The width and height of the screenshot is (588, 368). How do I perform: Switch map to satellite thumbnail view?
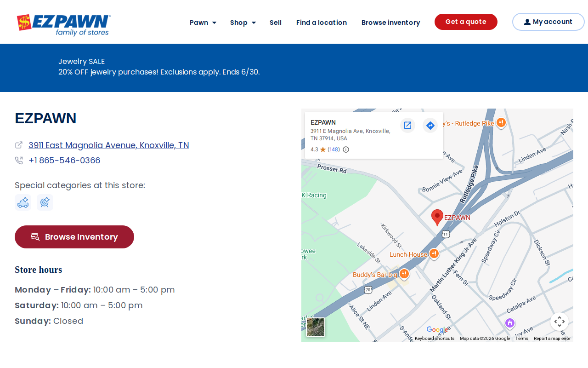316,327
